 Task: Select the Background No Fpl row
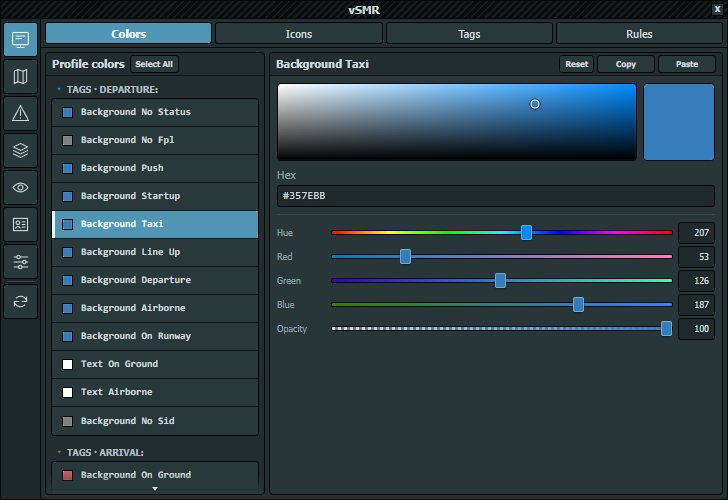pyautogui.click(x=155, y=140)
